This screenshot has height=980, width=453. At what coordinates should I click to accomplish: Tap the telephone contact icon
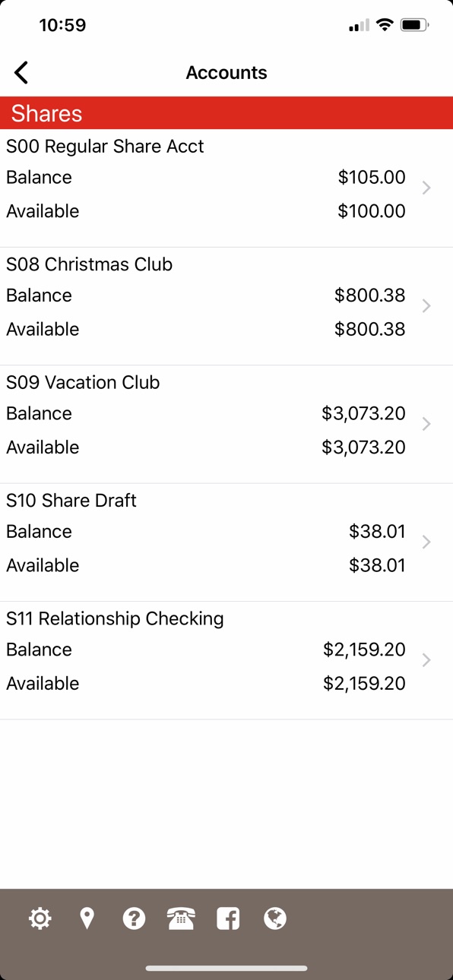pos(181,918)
